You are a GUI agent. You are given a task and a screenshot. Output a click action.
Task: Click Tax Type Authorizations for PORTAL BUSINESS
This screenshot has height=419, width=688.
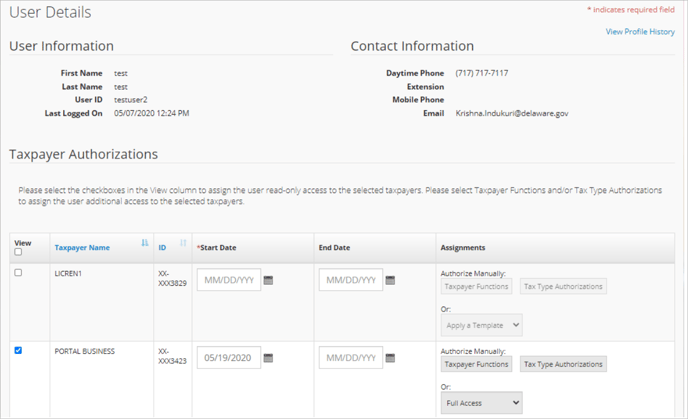[x=563, y=364]
